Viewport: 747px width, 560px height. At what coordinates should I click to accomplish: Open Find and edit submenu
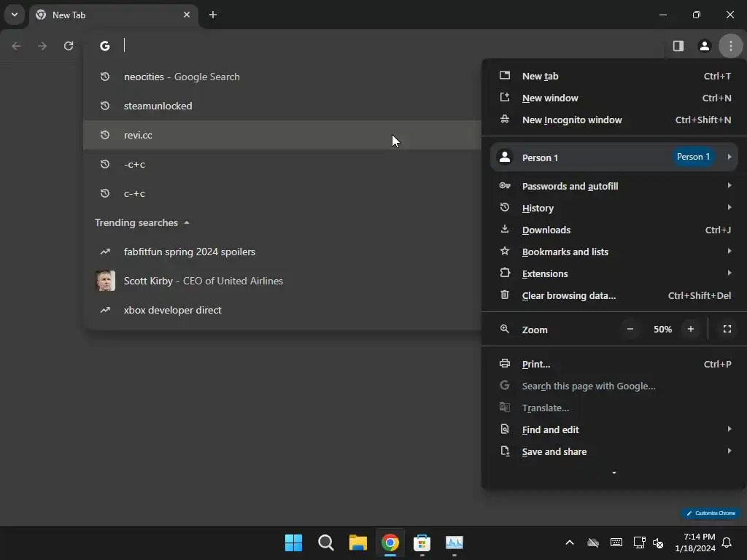[614, 429]
